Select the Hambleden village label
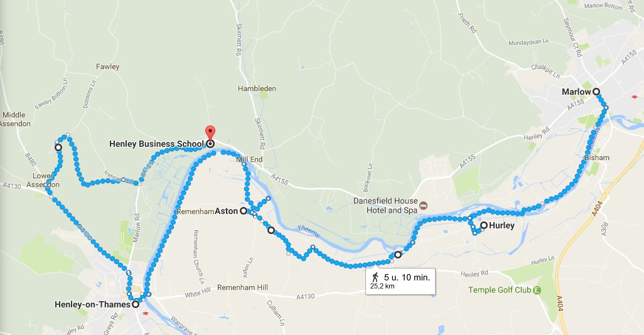The image size is (644, 335). [257, 88]
